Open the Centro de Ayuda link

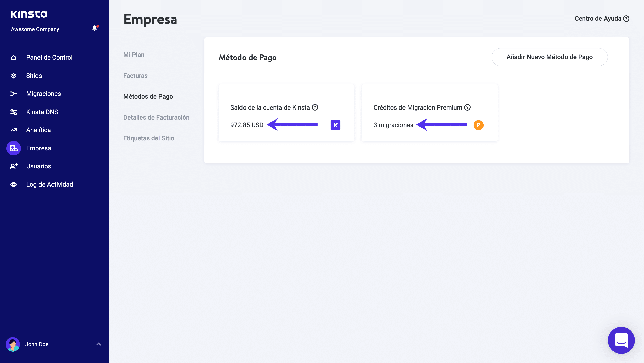[x=601, y=19]
